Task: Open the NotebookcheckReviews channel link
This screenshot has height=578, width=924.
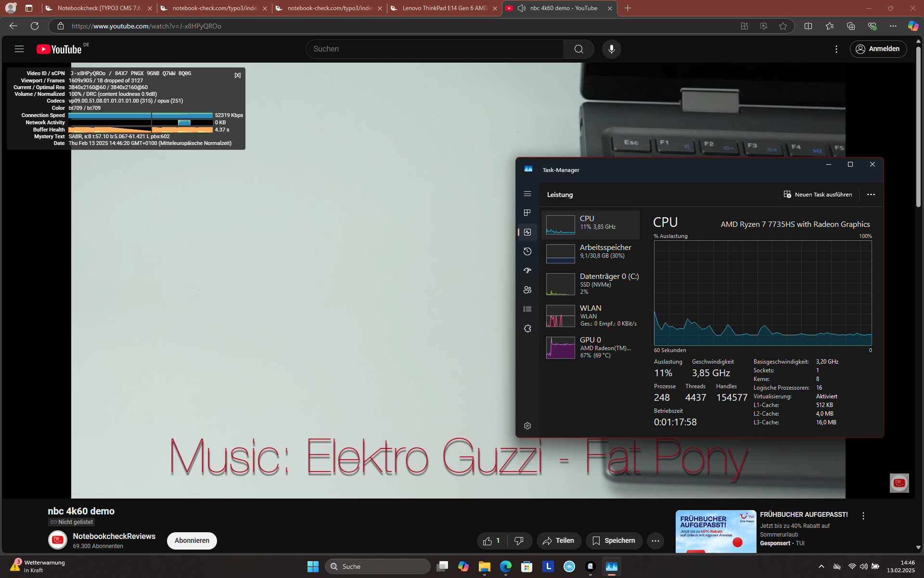Action: coord(114,536)
